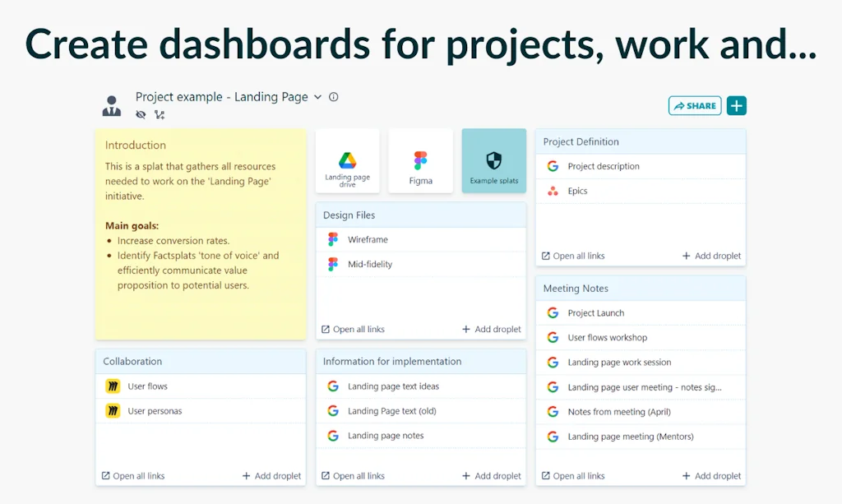Click the SHARE button
The image size is (842, 504).
click(695, 106)
